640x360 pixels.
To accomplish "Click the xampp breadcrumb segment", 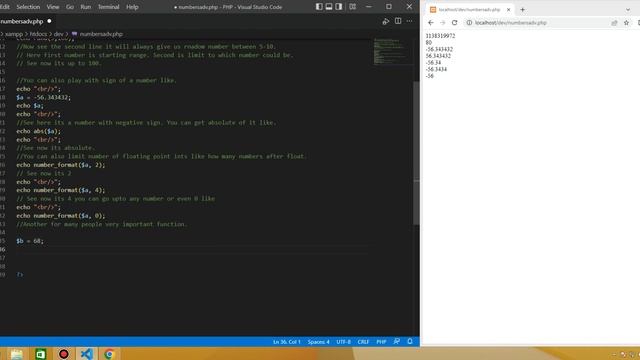I will tap(14, 34).
